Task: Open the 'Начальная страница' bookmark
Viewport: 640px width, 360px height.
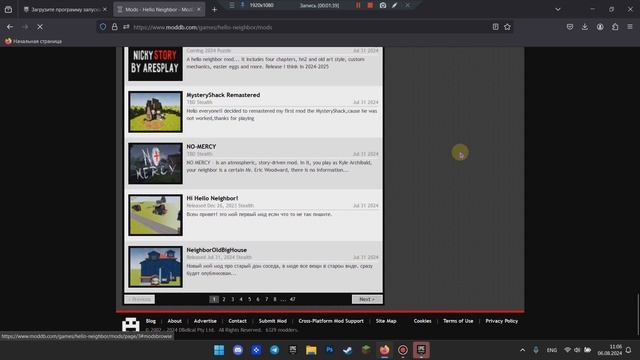Action: click(x=33, y=41)
